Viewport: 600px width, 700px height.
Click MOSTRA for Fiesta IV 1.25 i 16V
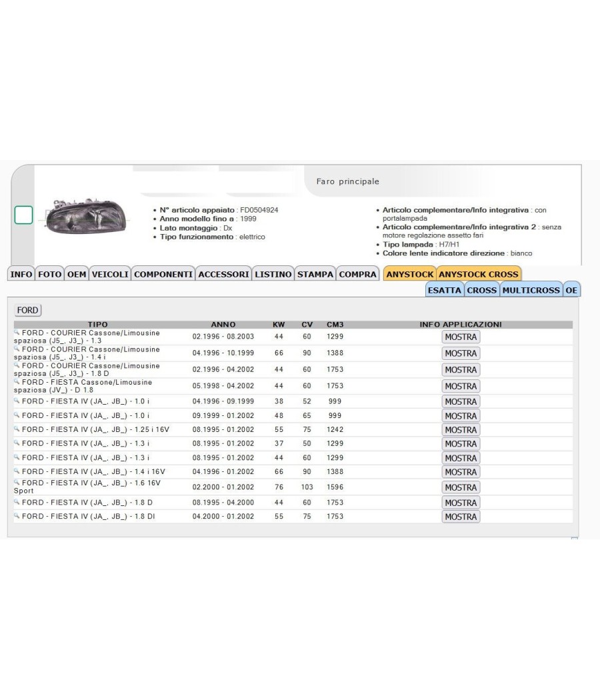point(461,430)
